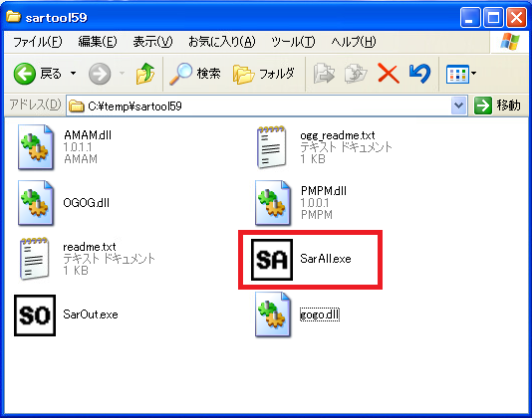Open the ヘルプ(H) menu

(354, 42)
